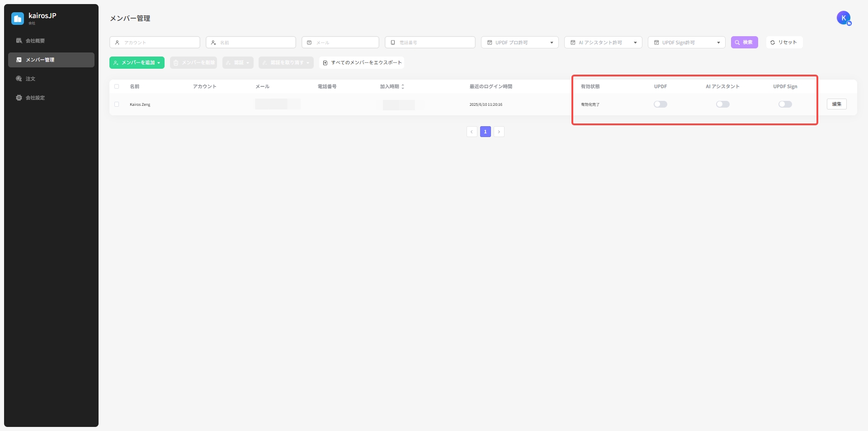Open 会社設定 company settings in sidebar

coord(51,98)
